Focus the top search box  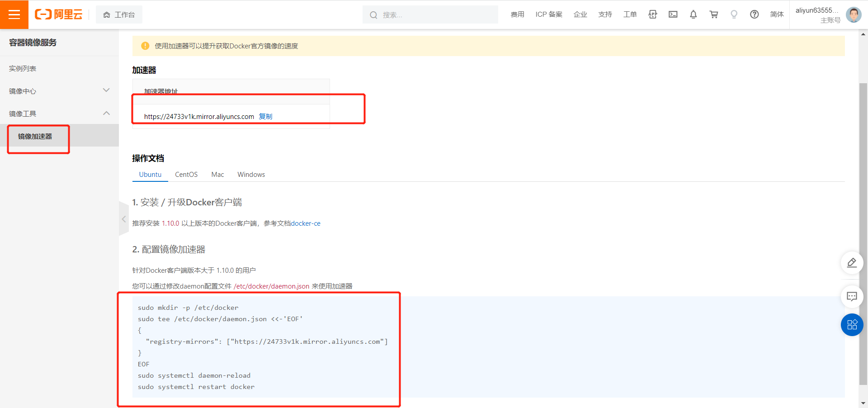pyautogui.click(x=430, y=14)
